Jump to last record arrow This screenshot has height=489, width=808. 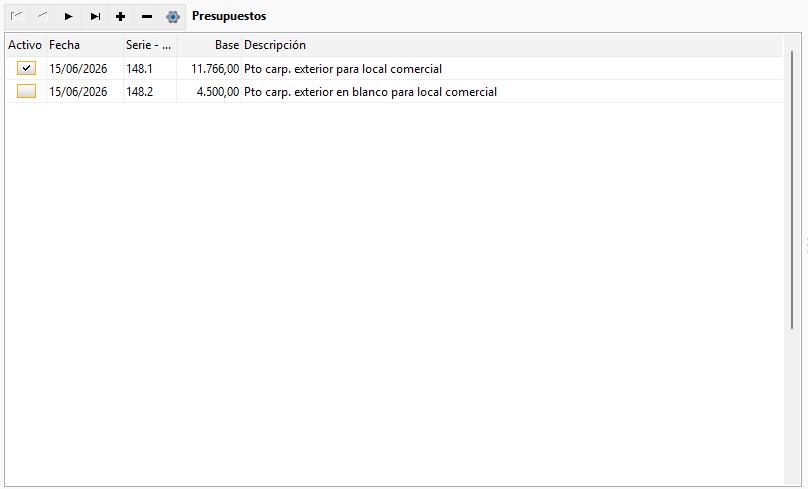[95, 16]
